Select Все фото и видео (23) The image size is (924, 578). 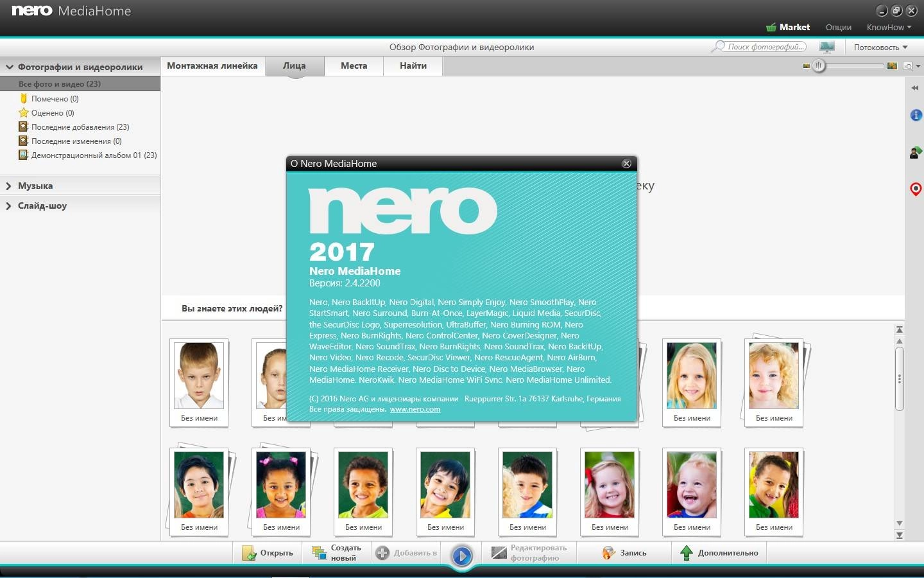coord(80,83)
